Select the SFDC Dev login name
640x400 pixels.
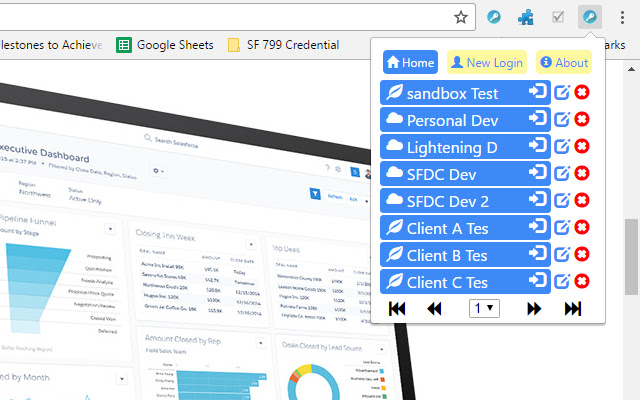click(x=441, y=175)
